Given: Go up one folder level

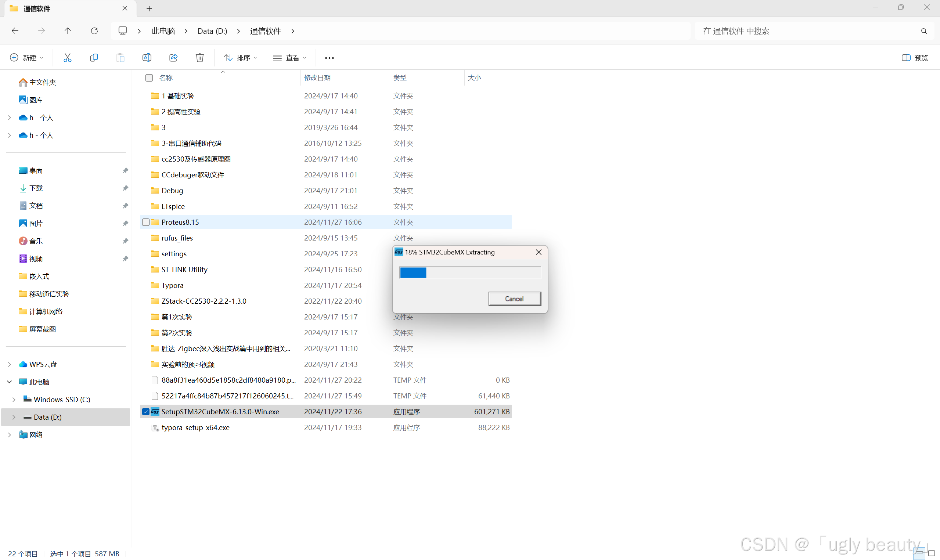Looking at the screenshot, I should [68, 31].
